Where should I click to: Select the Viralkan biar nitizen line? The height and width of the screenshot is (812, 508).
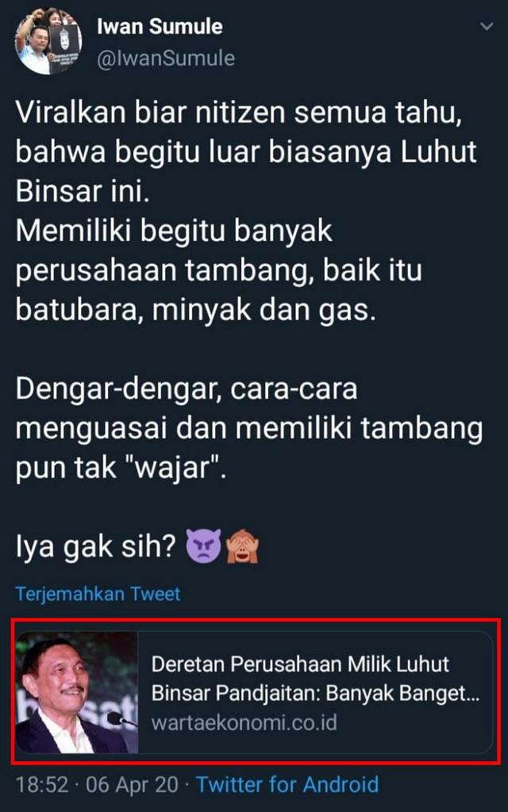pyautogui.click(x=238, y=113)
